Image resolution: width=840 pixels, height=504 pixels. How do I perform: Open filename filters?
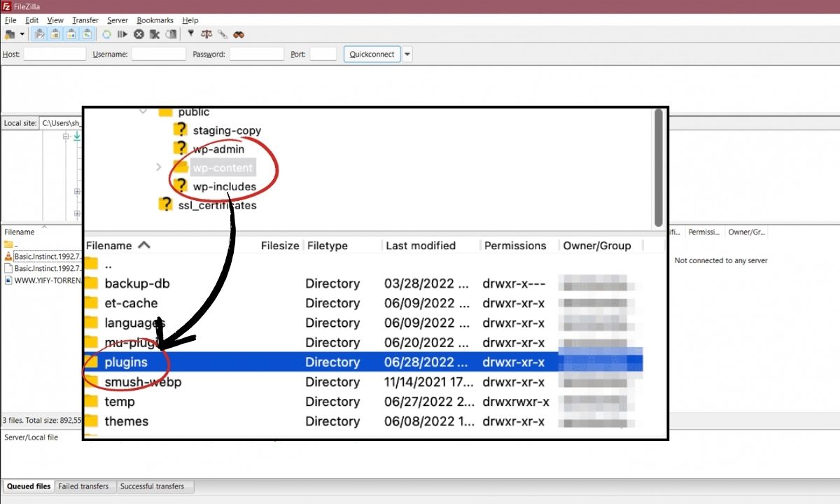point(190,34)
